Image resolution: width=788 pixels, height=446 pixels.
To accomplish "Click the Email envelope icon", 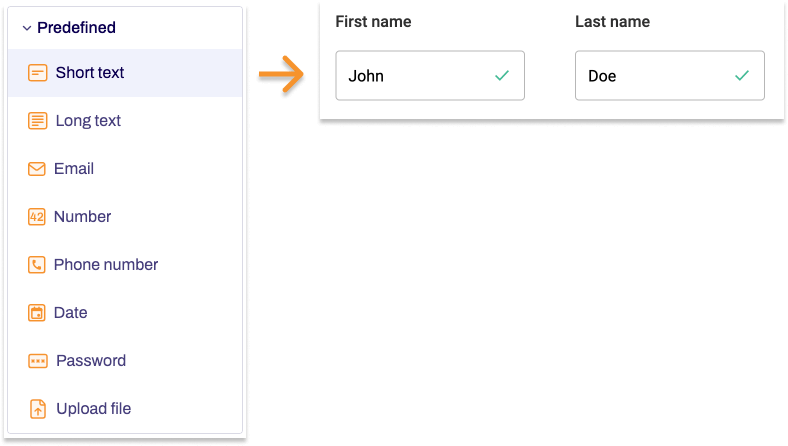I will pyautogui.click(x=37, y=169).
